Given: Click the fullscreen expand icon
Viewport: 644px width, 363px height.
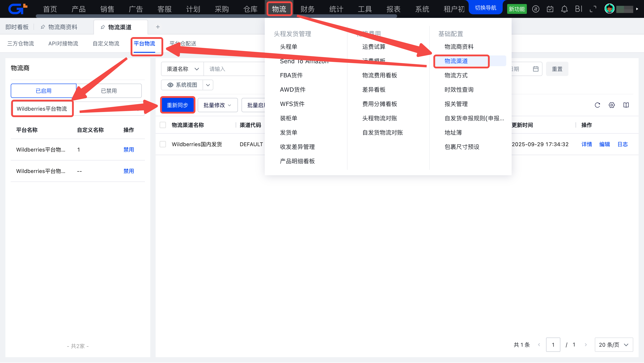Looking at the screenshot, I should click(593, 9).
